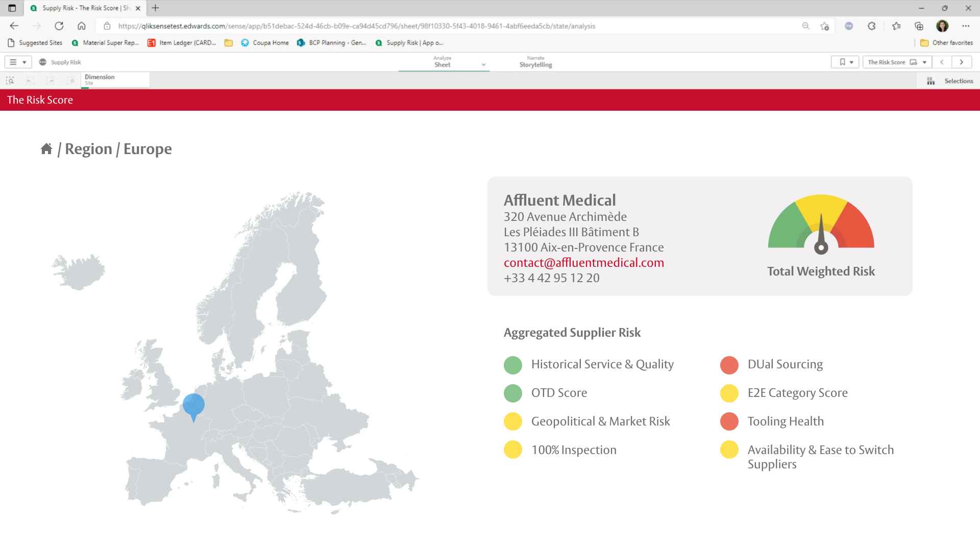Open Item Ledger bookmark
980x551 pixels.
pyautogui.click(x=182, y=43)
